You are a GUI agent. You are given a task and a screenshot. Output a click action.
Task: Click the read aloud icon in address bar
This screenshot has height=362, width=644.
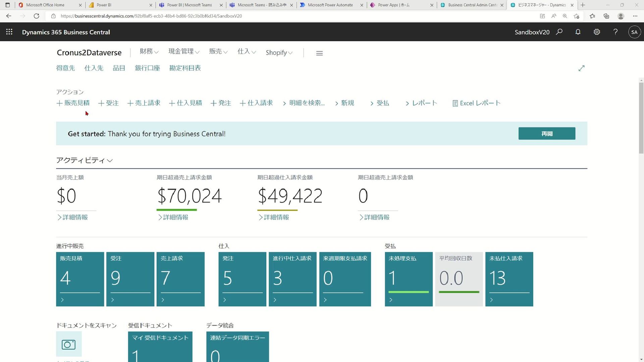coord(554,16)
